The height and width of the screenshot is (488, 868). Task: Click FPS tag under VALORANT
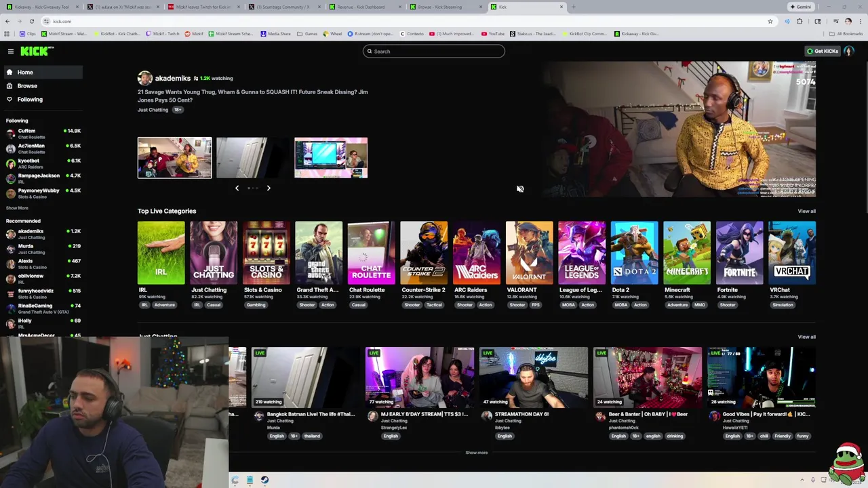click(x=535, y=305)
